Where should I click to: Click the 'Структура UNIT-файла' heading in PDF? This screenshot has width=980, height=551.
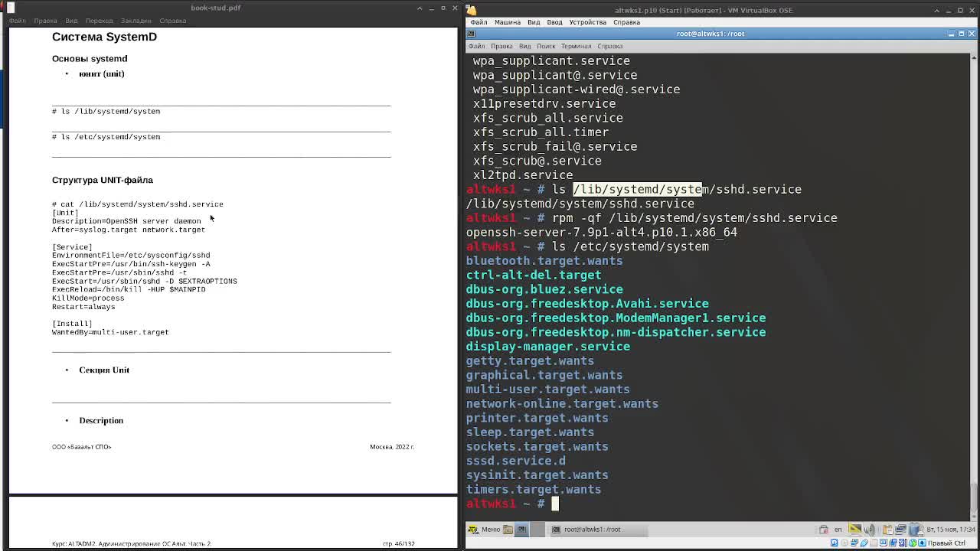(x=103, y=180)
